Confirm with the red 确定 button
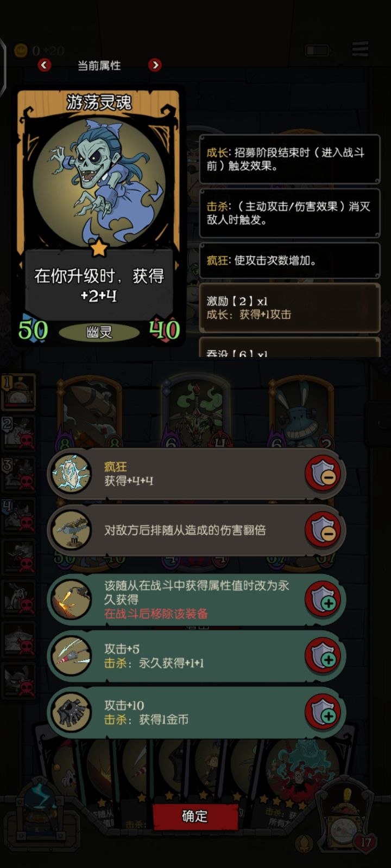 point(195,816)
